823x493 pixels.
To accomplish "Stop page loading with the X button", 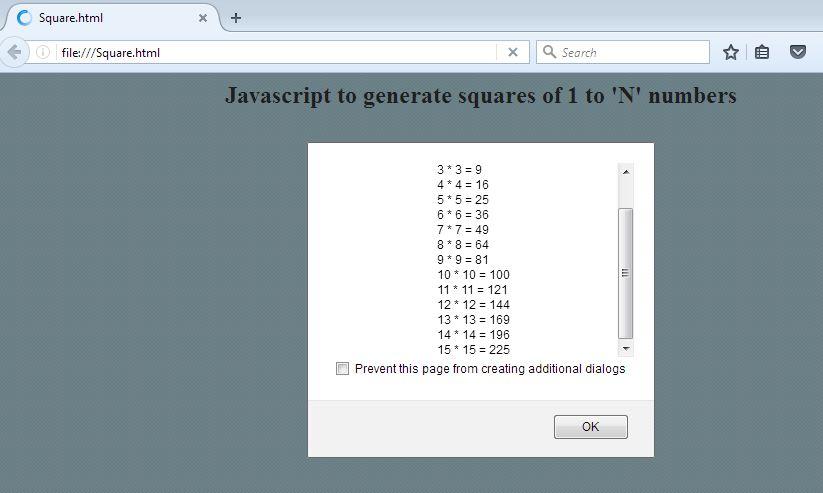I will click(x=513, y=52).
